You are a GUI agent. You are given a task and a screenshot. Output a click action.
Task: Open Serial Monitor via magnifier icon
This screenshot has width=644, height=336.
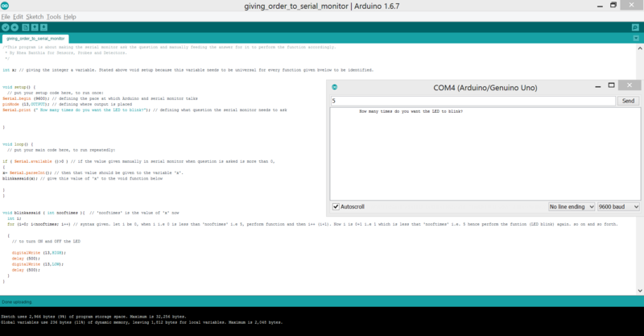pyautogui.click(x=635, y=27)
